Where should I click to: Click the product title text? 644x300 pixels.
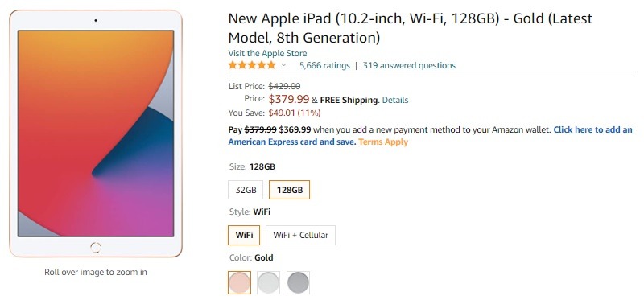pos(411,28)
